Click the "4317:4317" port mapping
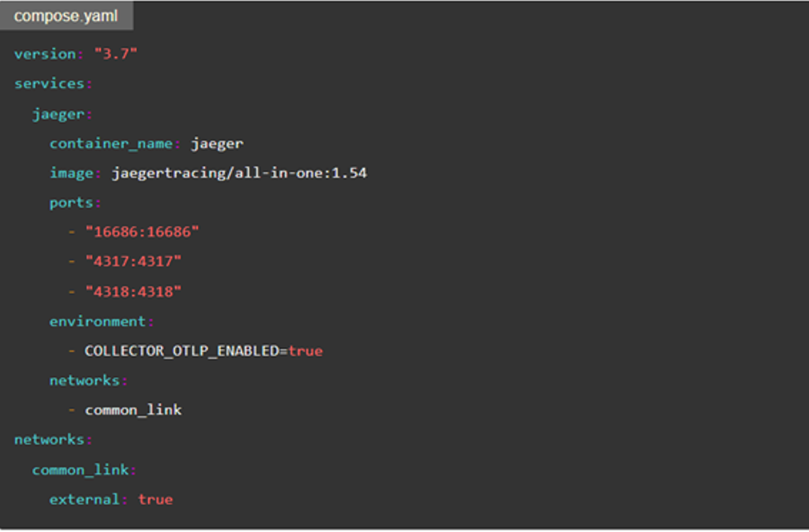Image resolution: width=809 pixels, height=532 pixels. pos(133,261)
